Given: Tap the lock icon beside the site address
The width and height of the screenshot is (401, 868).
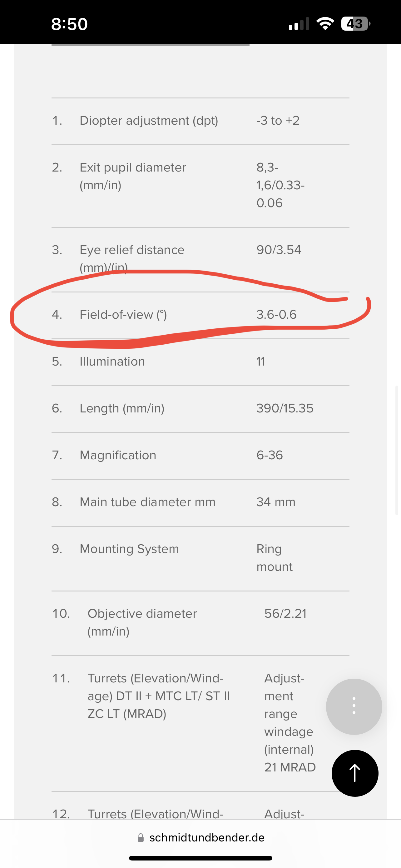Looking at the screenshot, I should coord(141,838).
